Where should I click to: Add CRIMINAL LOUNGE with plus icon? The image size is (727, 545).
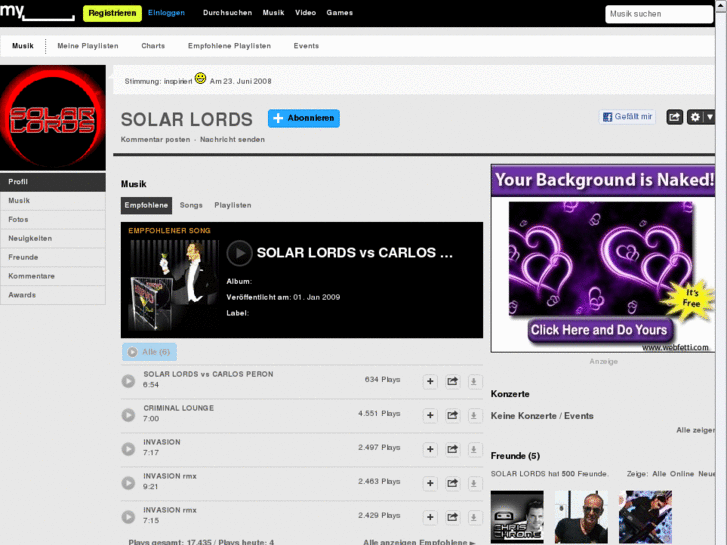coord(430,415)
